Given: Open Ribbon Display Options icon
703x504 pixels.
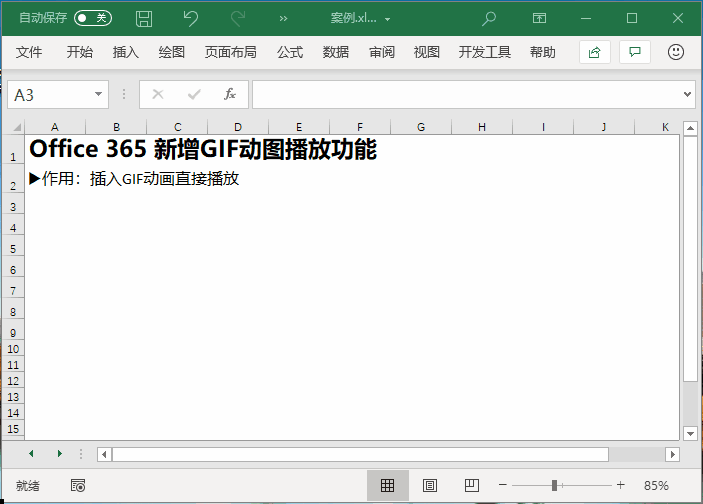Looking at the screenshot, I should (x=539, y=18).
